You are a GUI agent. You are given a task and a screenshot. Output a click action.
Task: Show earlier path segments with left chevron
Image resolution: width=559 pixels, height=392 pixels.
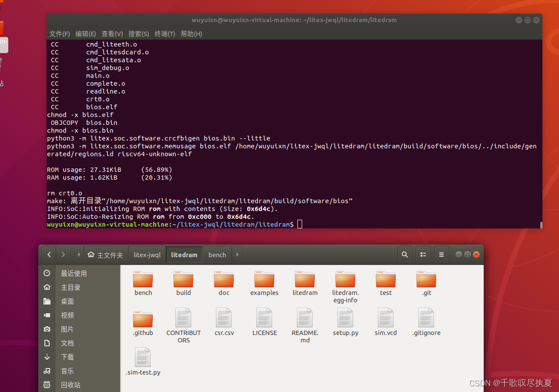point(78,255)
